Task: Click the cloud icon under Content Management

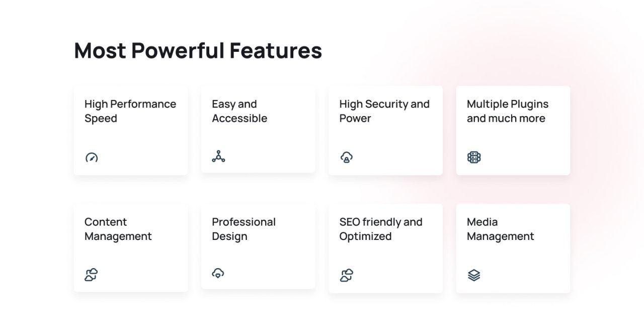Action: 91,275
